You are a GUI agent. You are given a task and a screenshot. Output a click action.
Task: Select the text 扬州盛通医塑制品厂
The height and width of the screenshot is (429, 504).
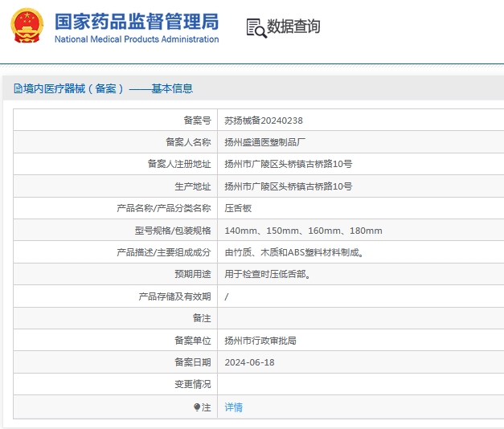pyautogui.click(x=264, y=142)
